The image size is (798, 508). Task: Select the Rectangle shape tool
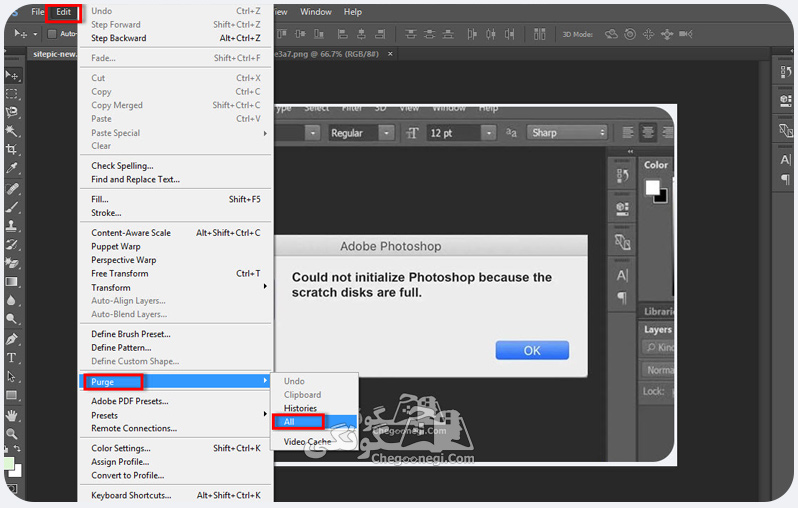pos(12,396)
